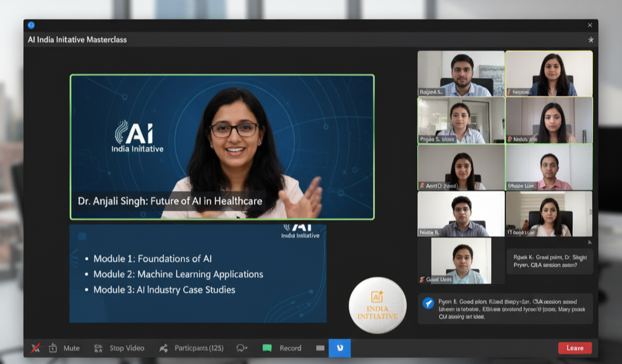622x364 pixels.
Task: Click the Mute audio icon in toolbar
Action: click(53, 348)
